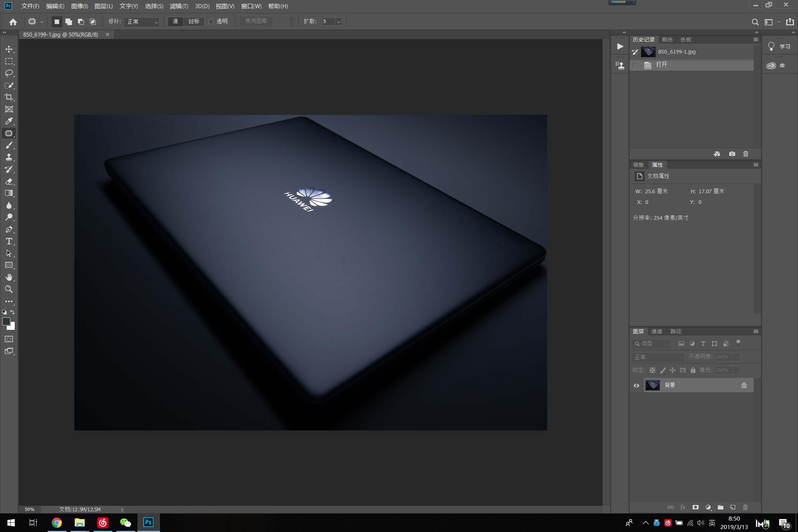Open the new adjustment layer menu
This screenshot has height=532, width=798.
tap(707, 507)
